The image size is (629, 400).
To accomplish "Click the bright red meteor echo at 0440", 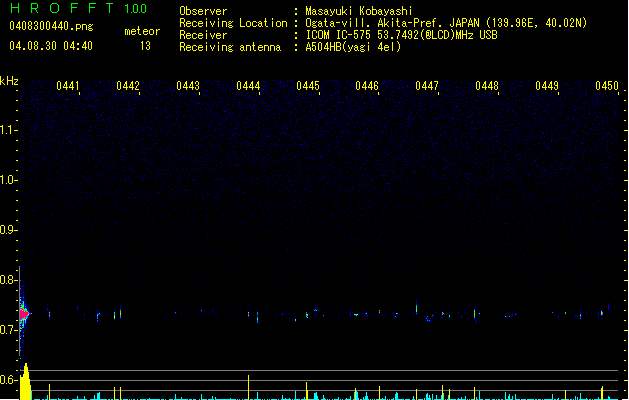I will [x=24, y=314].
